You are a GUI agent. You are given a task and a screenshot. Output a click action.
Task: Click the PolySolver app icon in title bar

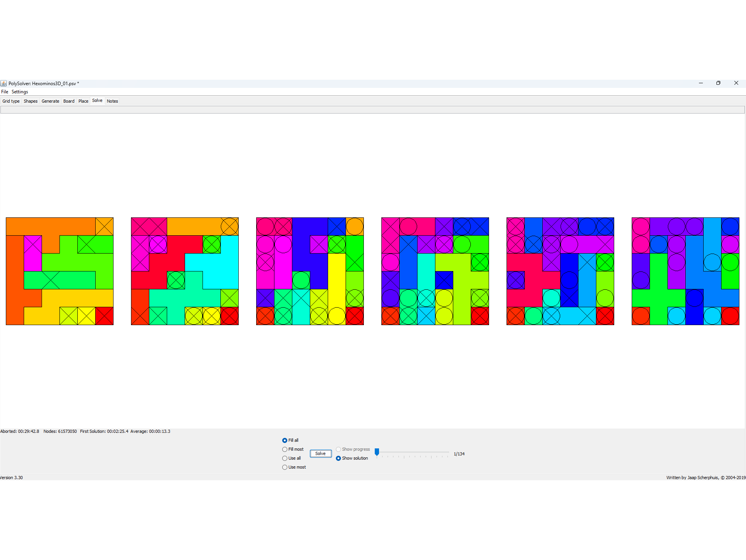click(x=3, y=83)
